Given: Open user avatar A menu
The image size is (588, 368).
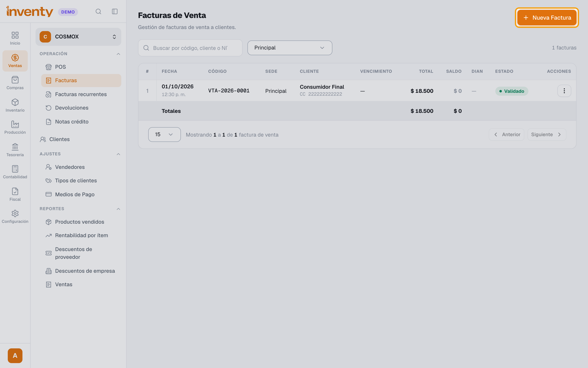Looking at the screenshot, I should [x=15, y=356].
